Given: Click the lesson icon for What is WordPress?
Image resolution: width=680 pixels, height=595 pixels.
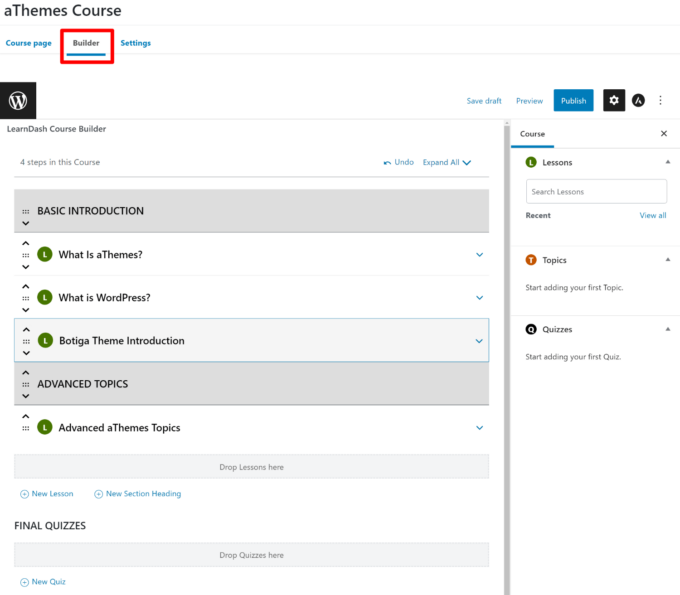Looking at the screenshot, I should [x=45, y=298].
